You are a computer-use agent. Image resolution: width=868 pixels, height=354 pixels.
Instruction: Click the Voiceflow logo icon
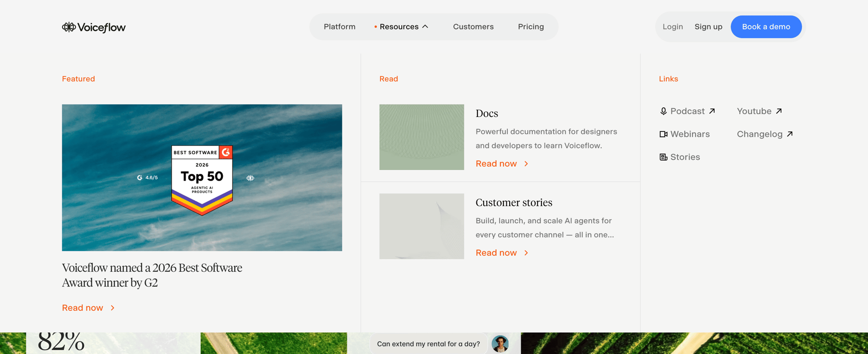(x=68, y=27)
